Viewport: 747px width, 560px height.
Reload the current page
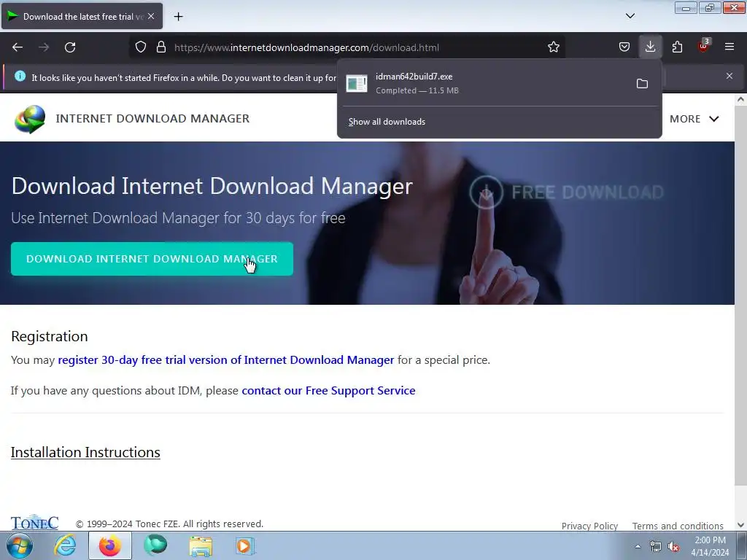(x=70, y=47)
